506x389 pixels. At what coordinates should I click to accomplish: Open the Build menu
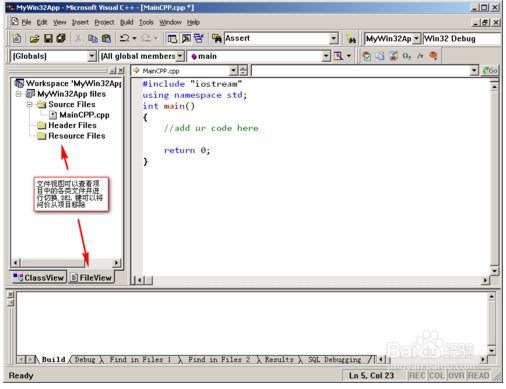[x=127, y=22]
